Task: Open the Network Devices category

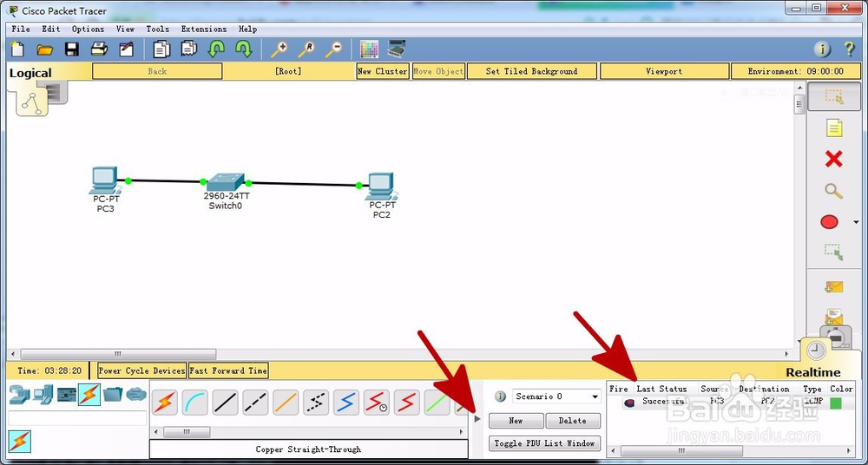Action: tap(19, 394)
